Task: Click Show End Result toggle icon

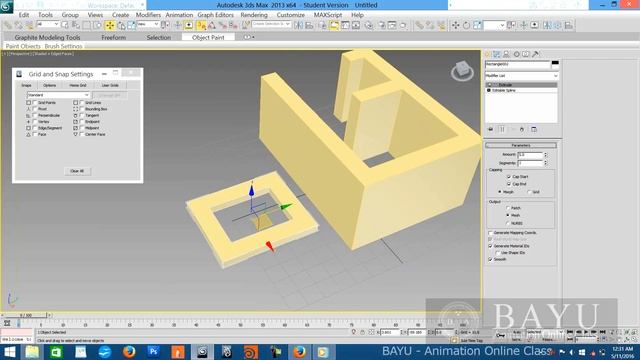Action: point(502,129)
